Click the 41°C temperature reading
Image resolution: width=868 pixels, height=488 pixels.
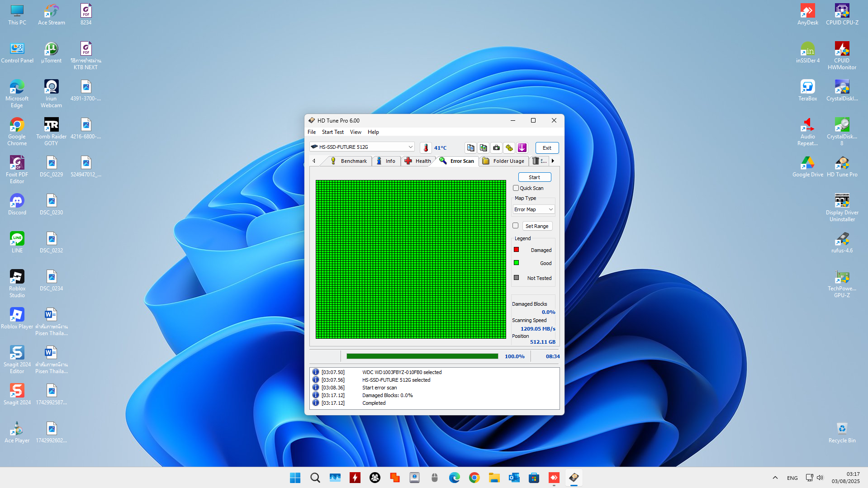(440, 148)
